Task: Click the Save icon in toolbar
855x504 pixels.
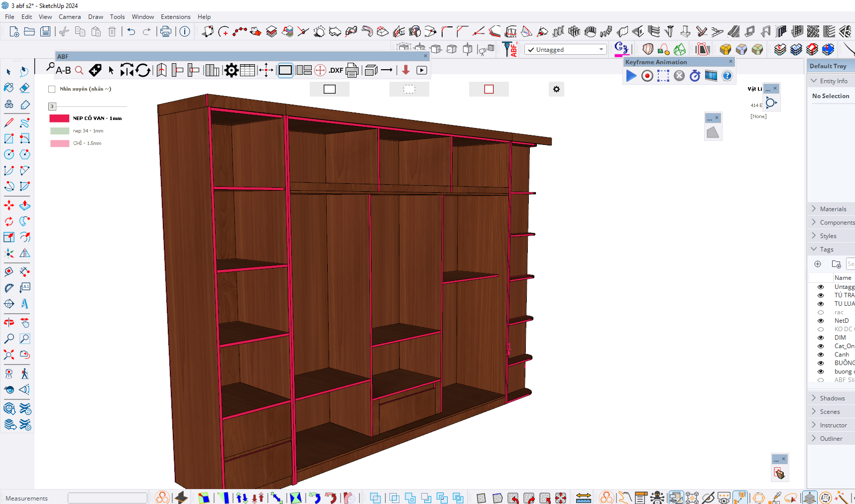Action: pos(45,32)
